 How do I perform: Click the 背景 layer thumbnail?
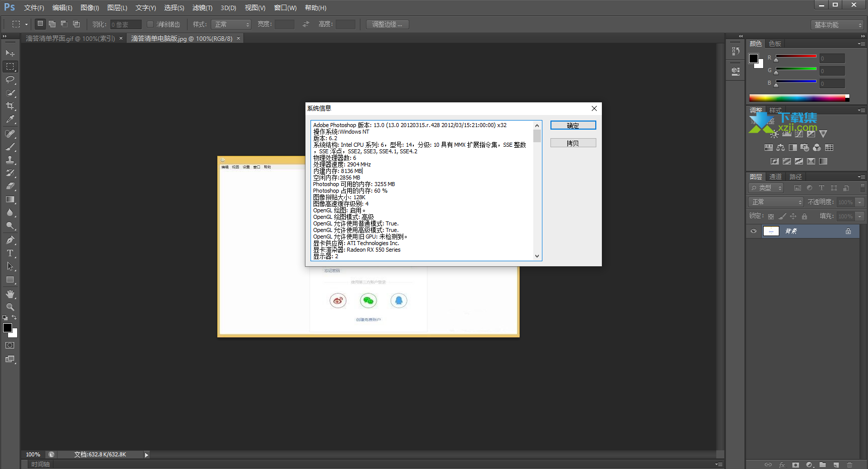pos(771,231)
